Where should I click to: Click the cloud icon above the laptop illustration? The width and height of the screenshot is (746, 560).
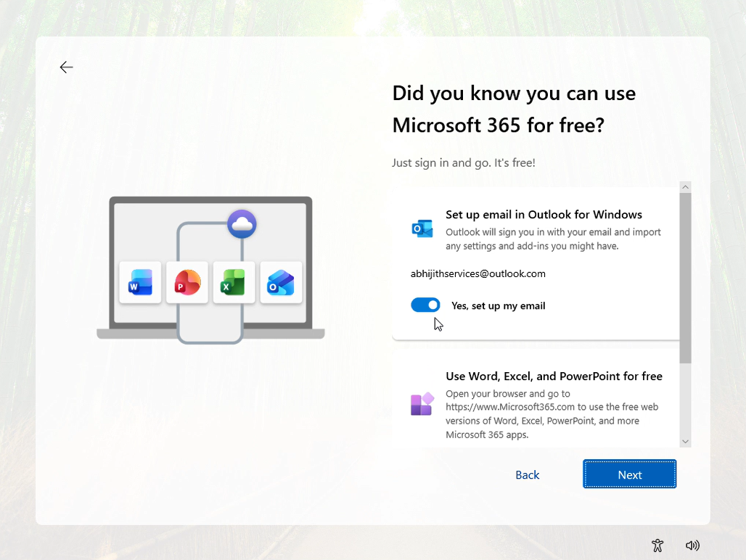point(242,224)
